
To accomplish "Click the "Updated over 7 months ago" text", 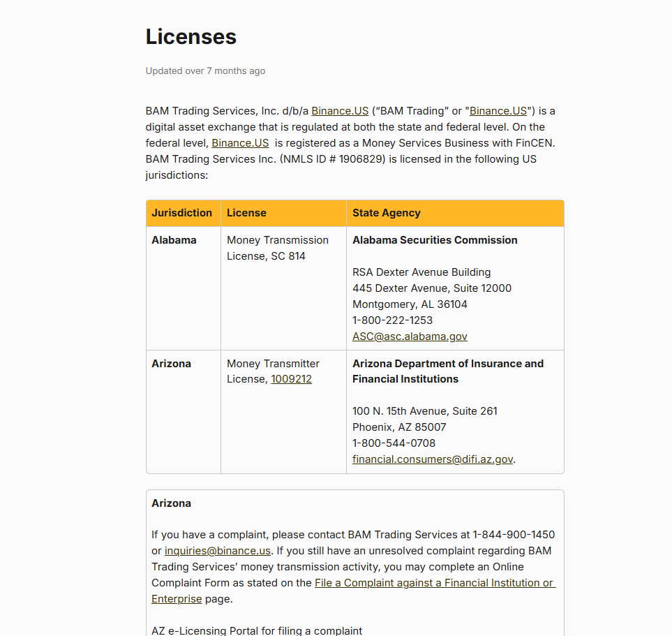I will coord(205,71).
